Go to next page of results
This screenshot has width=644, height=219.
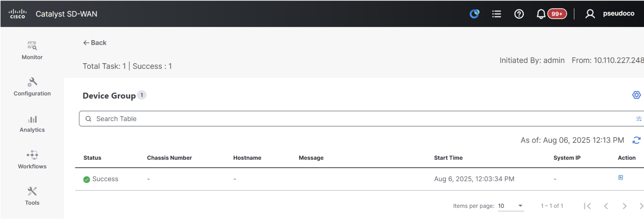(624, 206)
